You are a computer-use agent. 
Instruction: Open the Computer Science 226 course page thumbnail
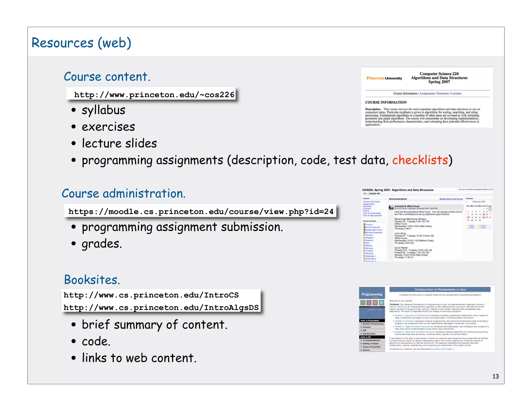point(427,97)
